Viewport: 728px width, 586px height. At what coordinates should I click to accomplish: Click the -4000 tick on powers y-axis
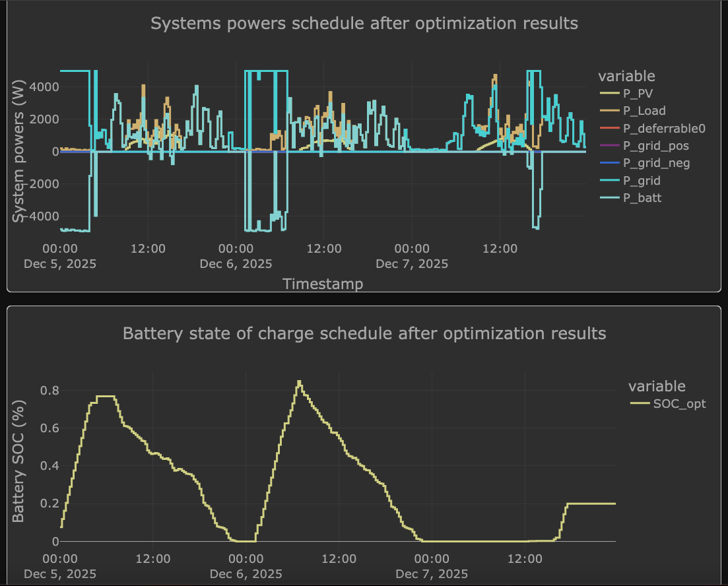click(x=42, y=216)
